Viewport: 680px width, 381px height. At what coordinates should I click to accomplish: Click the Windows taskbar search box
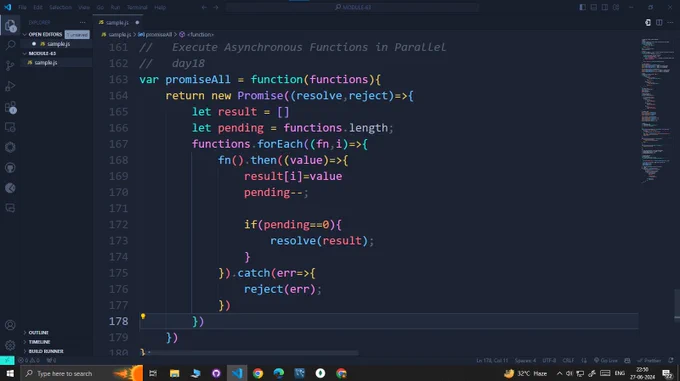point(82,373)
